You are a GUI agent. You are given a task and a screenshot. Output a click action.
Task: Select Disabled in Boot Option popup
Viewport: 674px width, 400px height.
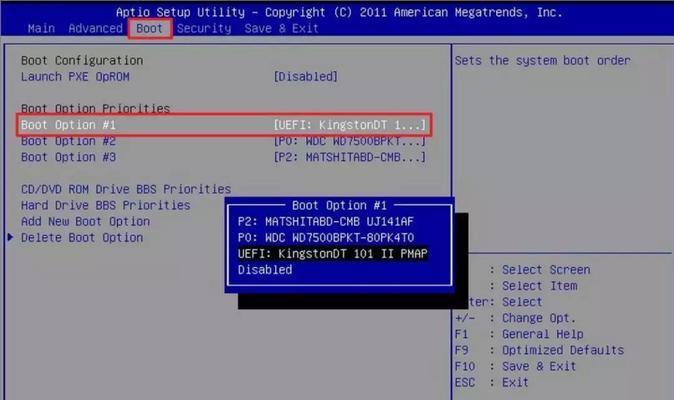pos(265,270)
